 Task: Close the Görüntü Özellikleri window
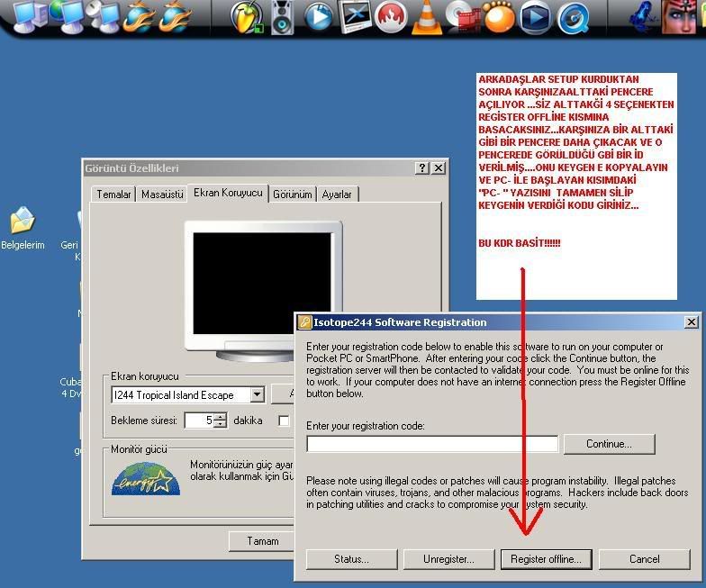439,167
